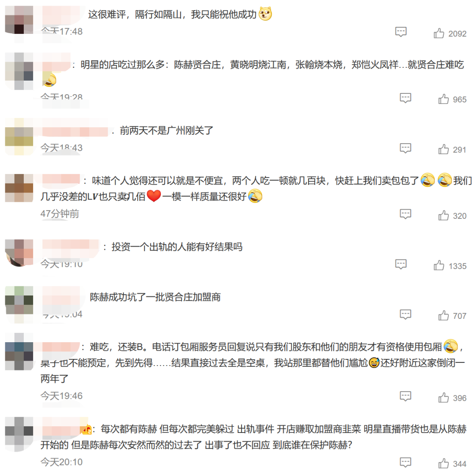Open avatar beside 投资一个出轨的人 comment
This screenshot has width=476, height=473.
click(19, 253)
